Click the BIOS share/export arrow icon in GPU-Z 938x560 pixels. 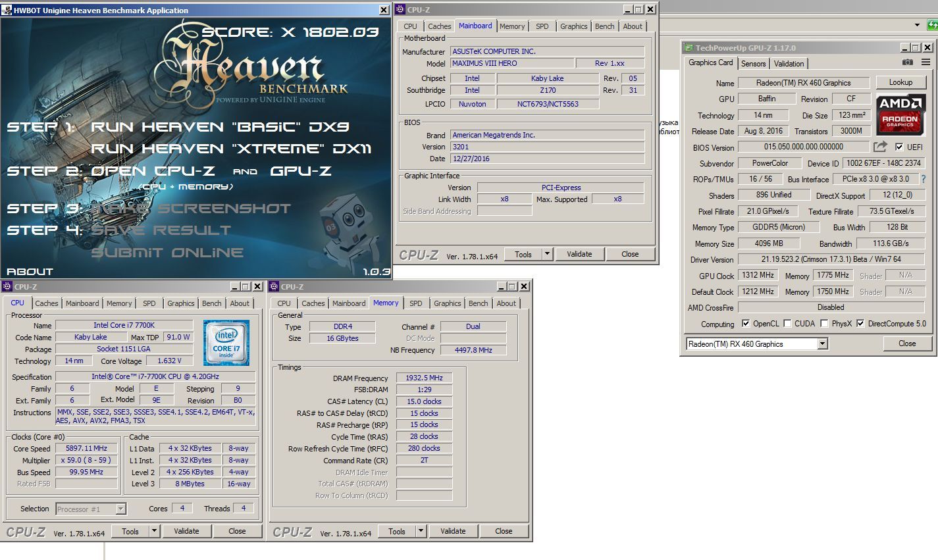point(880,147)
